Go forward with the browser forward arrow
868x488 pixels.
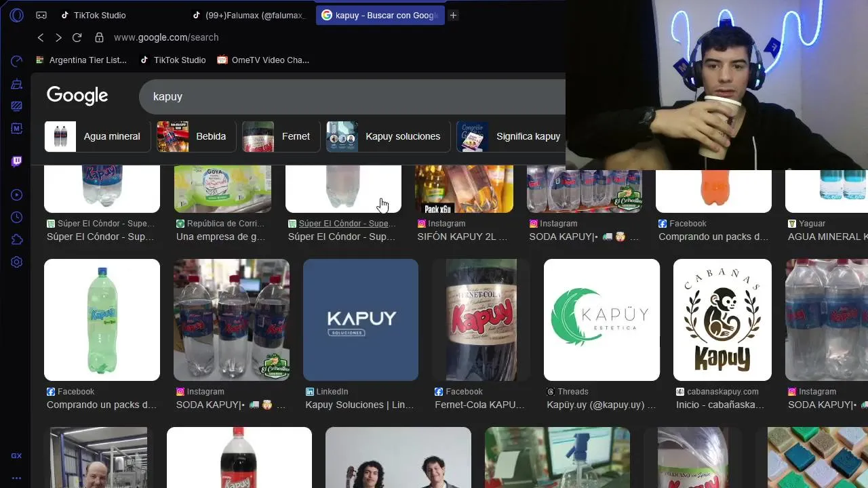58,37
